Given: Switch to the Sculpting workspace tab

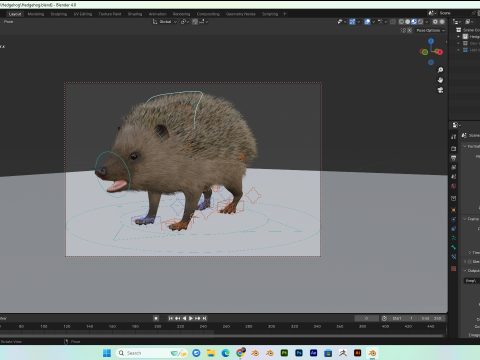Looking at the screenshot, I should tap(59, 14).
